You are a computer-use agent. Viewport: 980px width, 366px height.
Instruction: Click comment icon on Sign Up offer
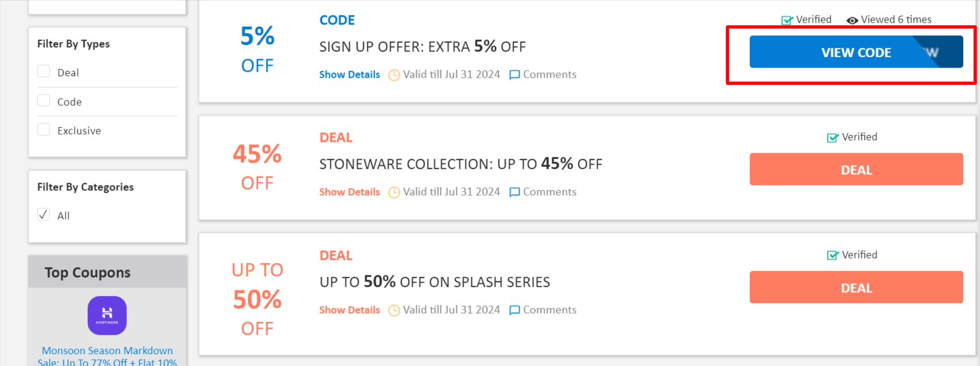(514, 75)
